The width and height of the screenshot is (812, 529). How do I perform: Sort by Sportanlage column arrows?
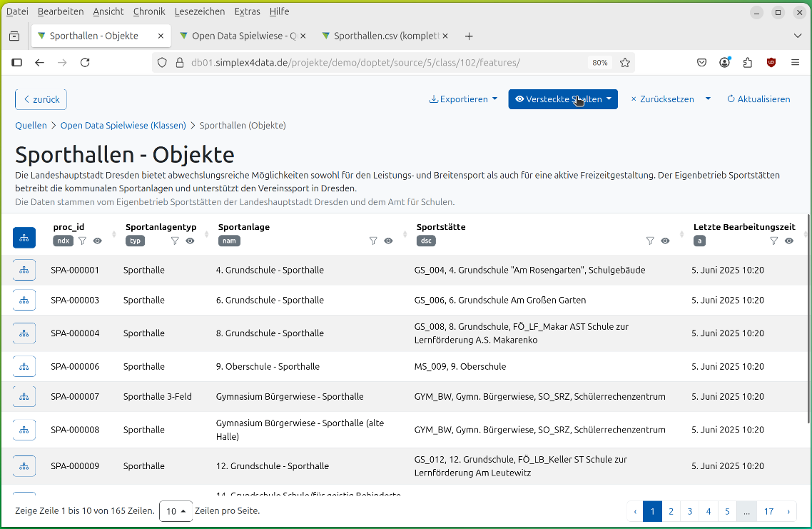(405, 234)
